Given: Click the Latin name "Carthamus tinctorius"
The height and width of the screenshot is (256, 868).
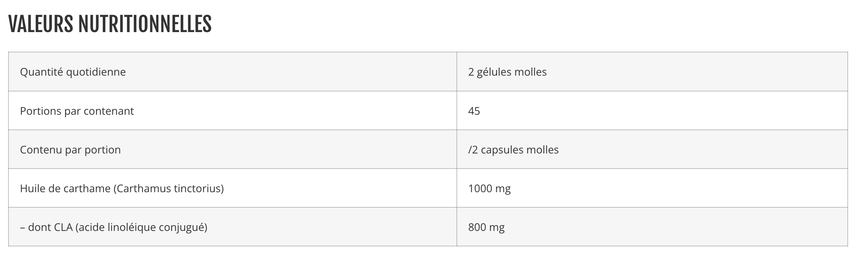Looking at the screenshot, I should 168,188.
